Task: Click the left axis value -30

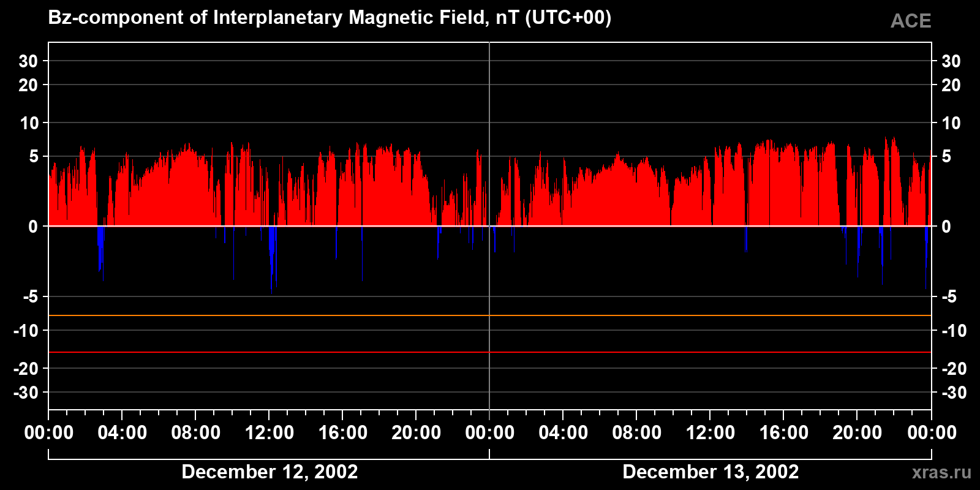Action: tap(26, 393)
